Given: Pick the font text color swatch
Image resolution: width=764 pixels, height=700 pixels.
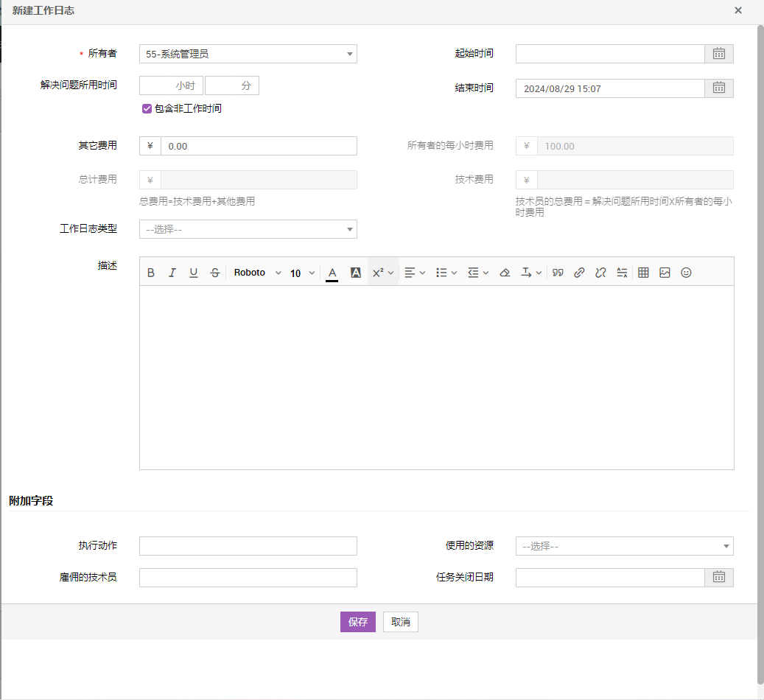Looking at the screenshot, I should (x=332, y=273).
